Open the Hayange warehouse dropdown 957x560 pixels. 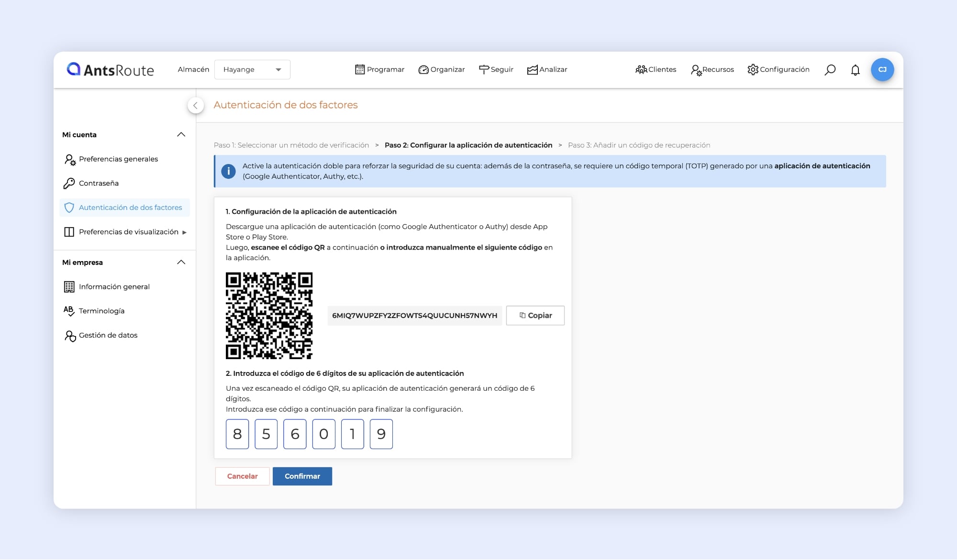click(252, 70)
